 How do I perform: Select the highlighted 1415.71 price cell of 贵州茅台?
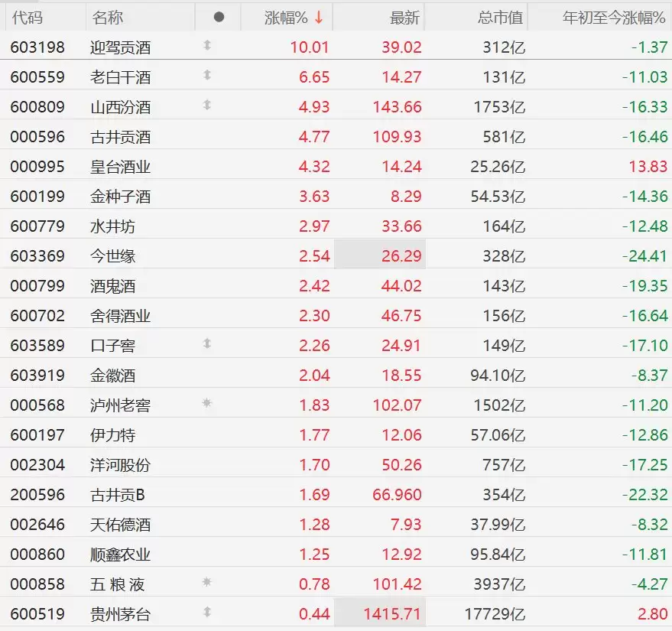click(380, 613)
